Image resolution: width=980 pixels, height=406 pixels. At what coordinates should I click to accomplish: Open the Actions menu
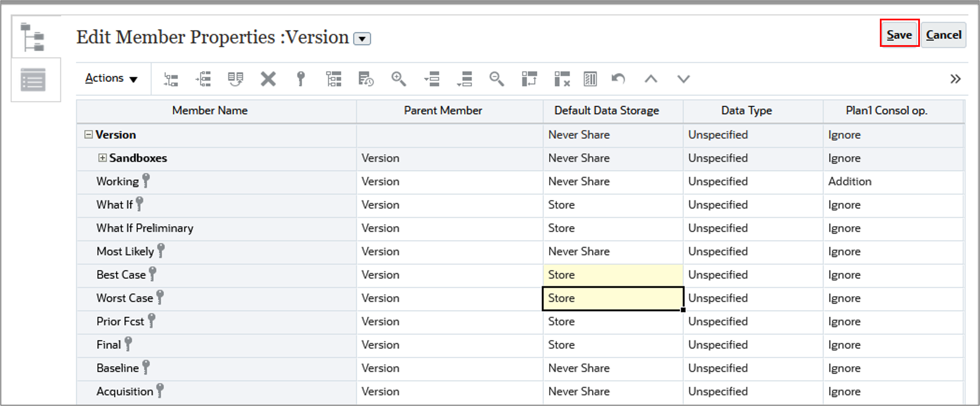111,78
